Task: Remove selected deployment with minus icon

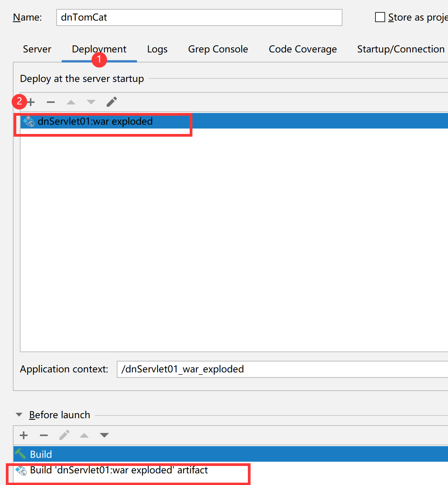Action: (51, 102)
